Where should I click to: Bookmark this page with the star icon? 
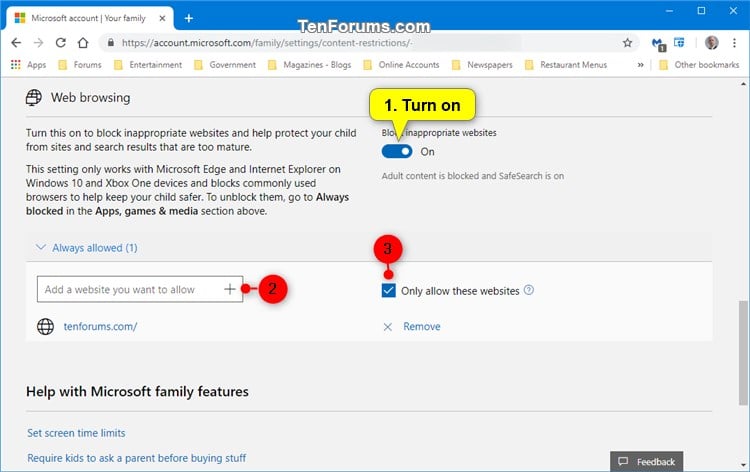628,43
